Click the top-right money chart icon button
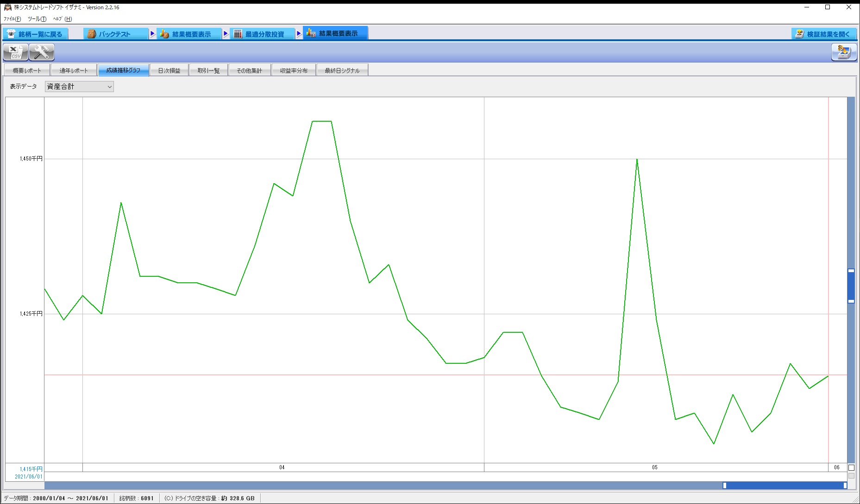 (x=843, y=52)
